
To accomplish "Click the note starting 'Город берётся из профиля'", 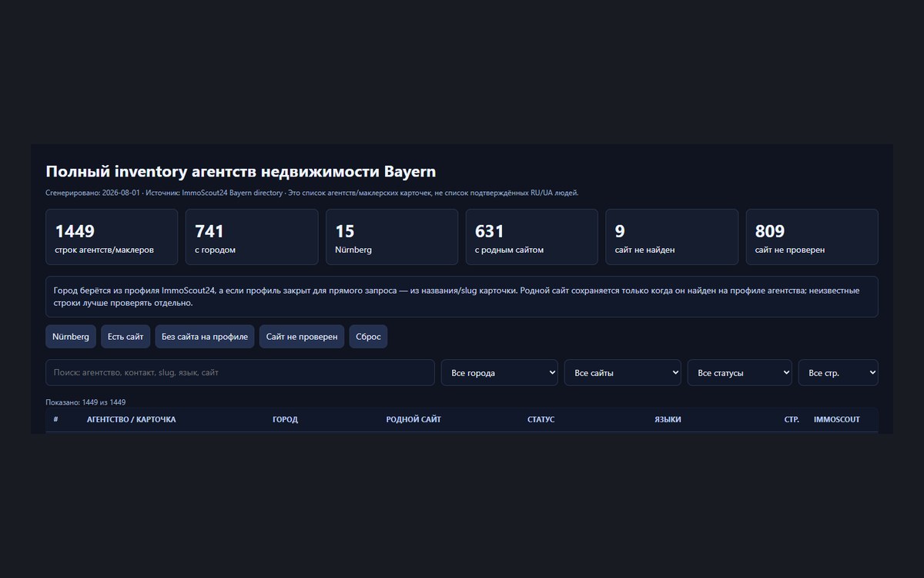I will point(462,297).
